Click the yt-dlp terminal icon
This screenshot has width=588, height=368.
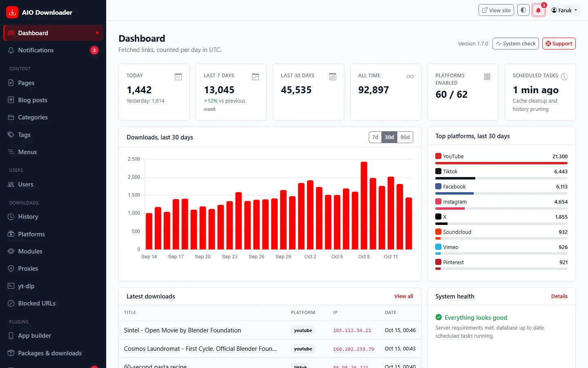[x=11, y=286]
